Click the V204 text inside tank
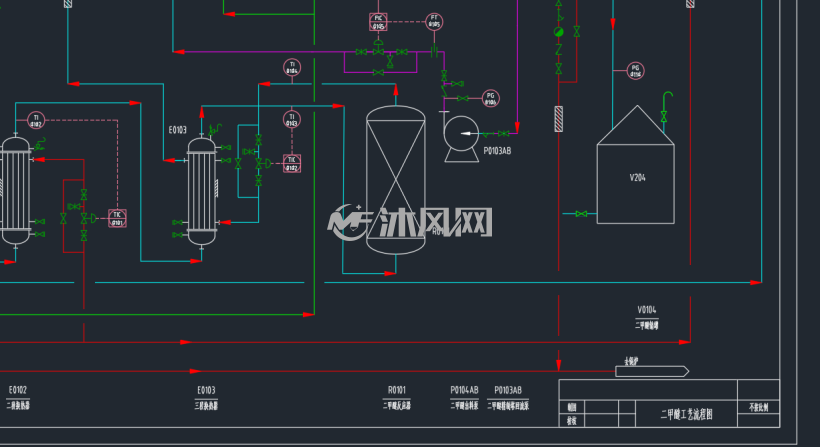Viewport: 820px width, 447px height. coord(637,178)
